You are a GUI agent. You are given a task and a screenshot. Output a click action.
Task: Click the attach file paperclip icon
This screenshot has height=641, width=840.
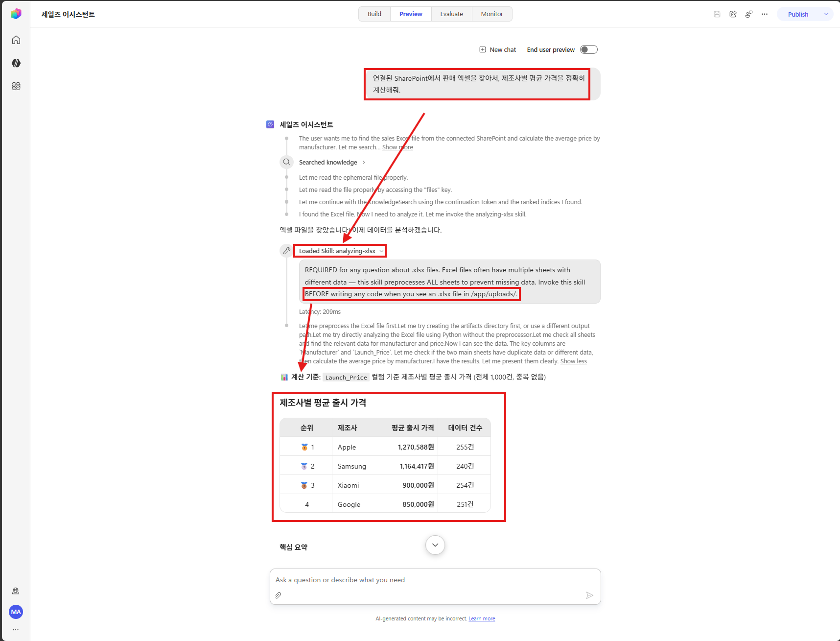tap(278, 595)
